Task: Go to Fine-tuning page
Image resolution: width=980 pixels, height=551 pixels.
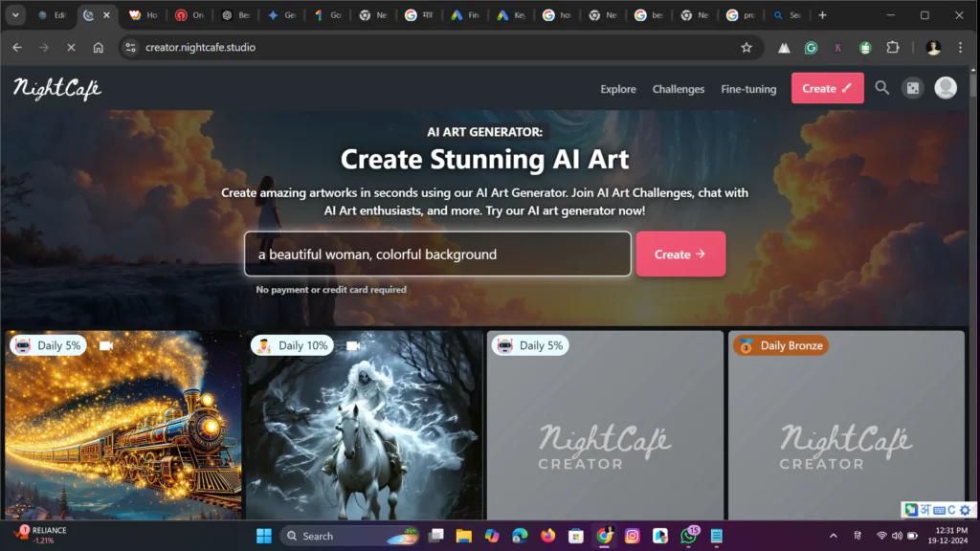Action: click(748, 89)
